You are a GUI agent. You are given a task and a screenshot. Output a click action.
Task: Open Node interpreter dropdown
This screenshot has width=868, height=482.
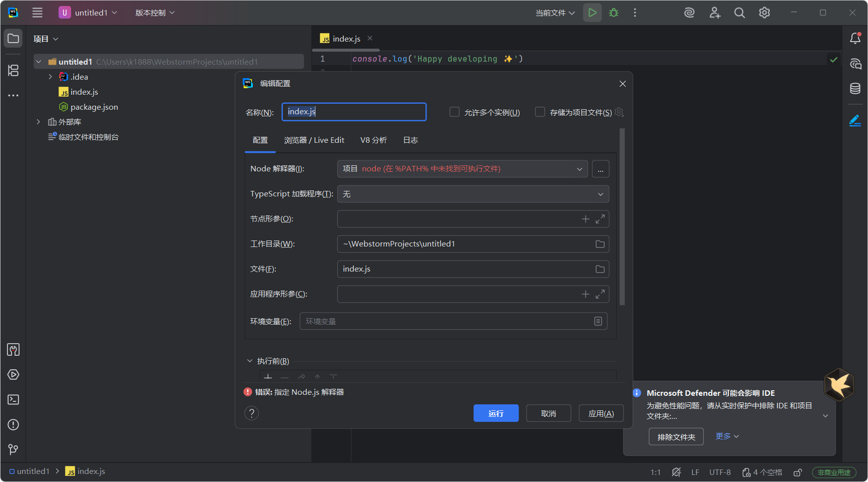point(463,169)
